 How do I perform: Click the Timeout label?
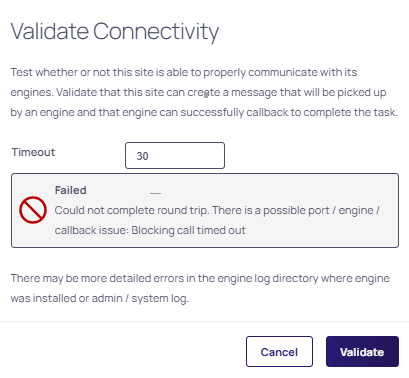point(33,152)
